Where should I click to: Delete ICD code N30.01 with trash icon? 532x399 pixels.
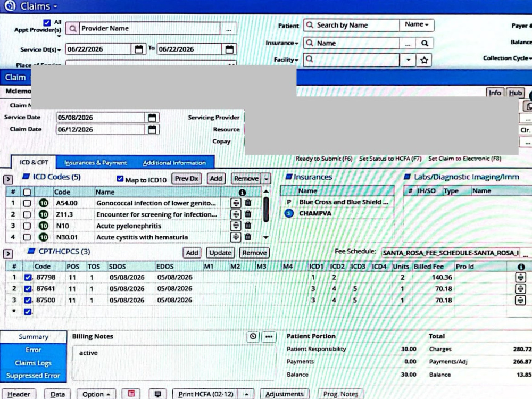(x=248, y=237)
